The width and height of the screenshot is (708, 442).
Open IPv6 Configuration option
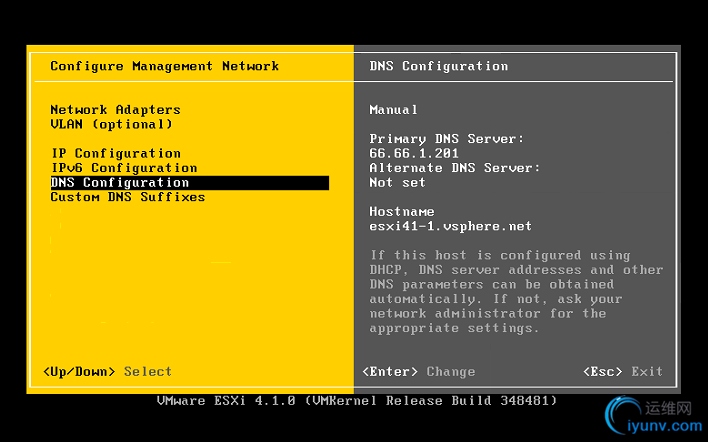123,168
